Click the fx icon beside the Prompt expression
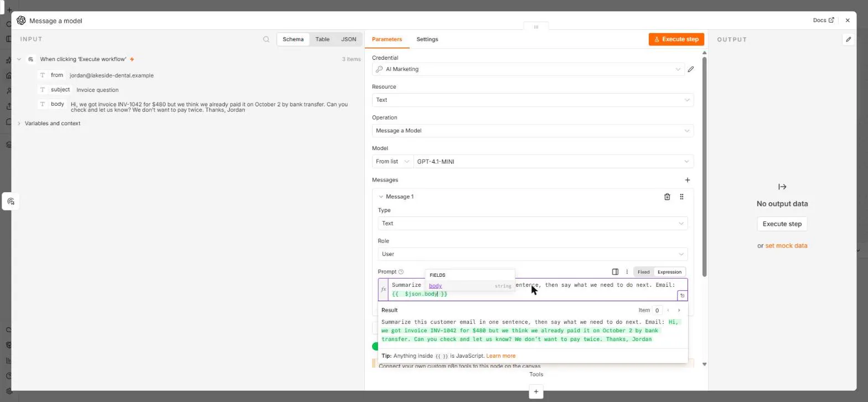868x402 pixels. coord(383,290)
